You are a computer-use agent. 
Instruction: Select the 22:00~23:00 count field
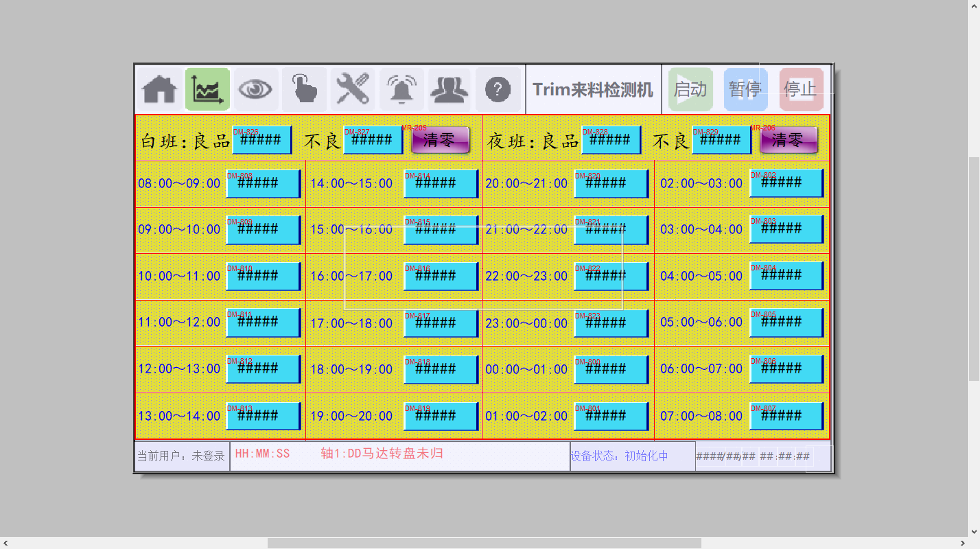611,276
